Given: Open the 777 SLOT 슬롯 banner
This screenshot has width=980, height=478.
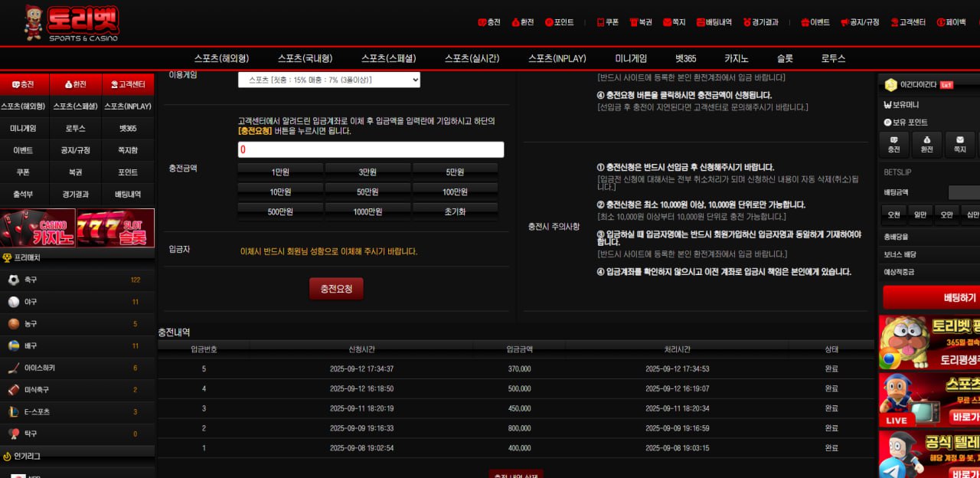Looking at the screenshot, I should [x=116, y=228].
